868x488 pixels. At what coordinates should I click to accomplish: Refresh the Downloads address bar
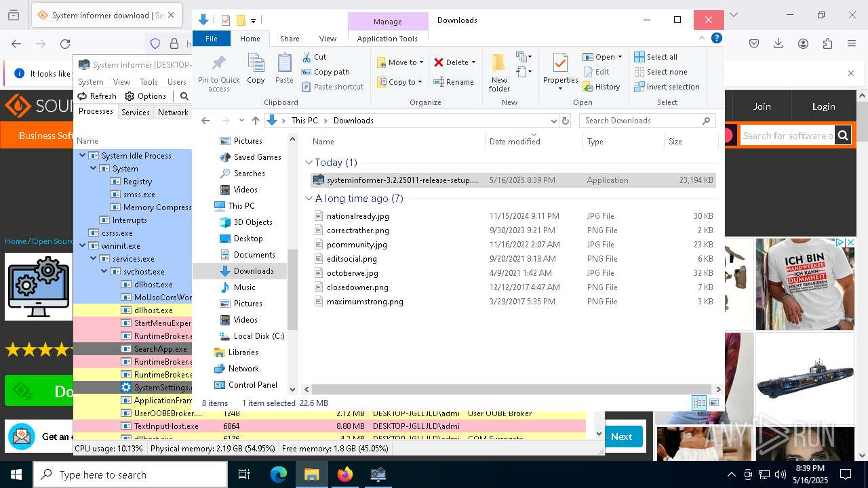[566, 121]
